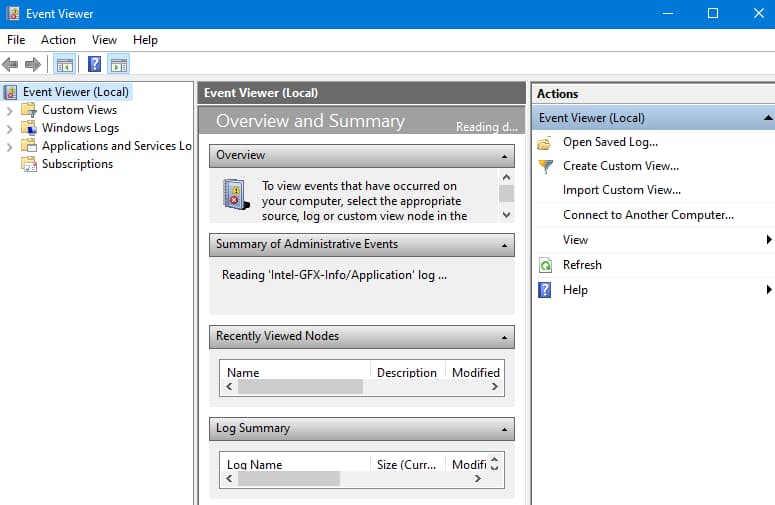Click Connect to Another Computer... action
775x505 pixels.
pos(648,215)
